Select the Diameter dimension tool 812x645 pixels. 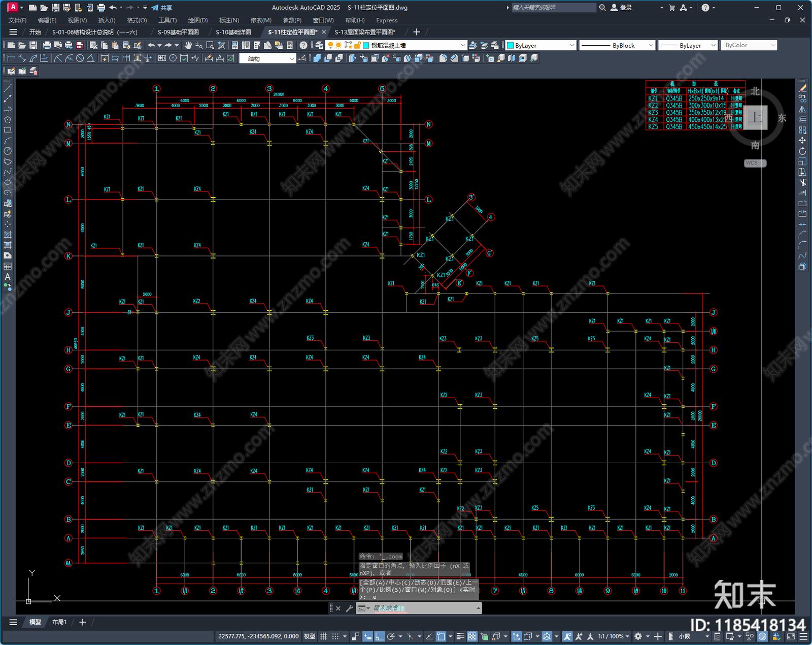coord(80,58)
